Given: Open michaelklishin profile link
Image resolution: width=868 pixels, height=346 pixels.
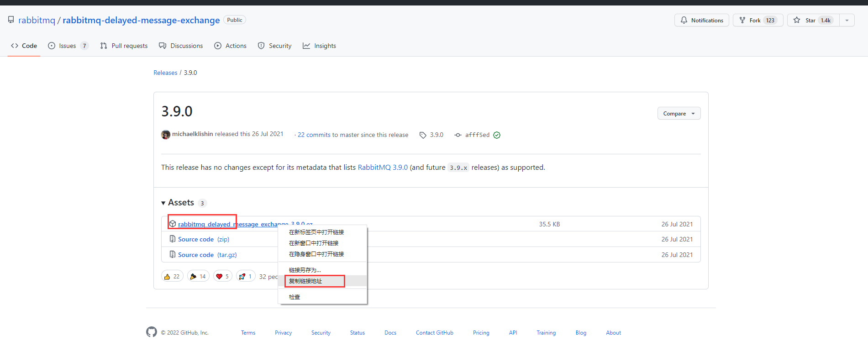Looking at the screenshot, I should coord(192,134).
